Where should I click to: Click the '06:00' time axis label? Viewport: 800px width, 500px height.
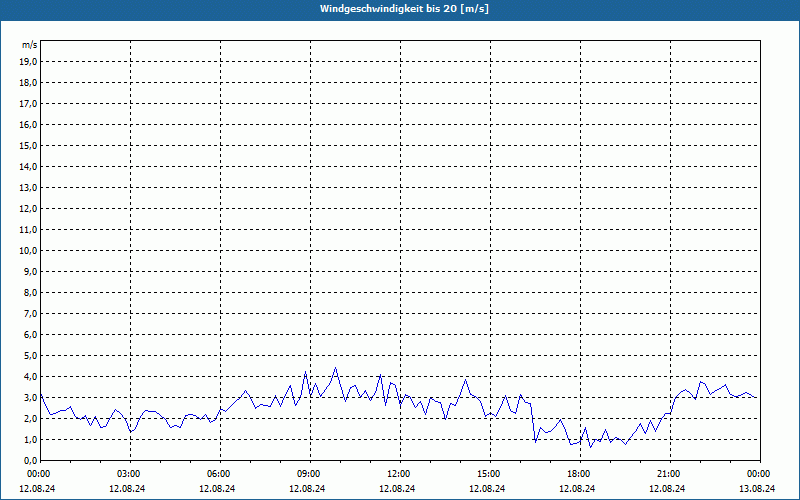[220, 473]
